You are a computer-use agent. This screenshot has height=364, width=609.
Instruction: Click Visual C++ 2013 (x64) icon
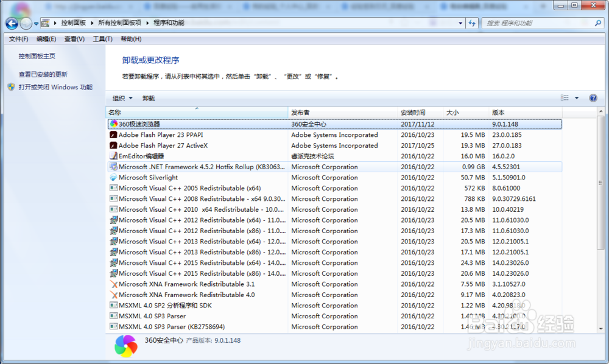(x=113, y=242)
